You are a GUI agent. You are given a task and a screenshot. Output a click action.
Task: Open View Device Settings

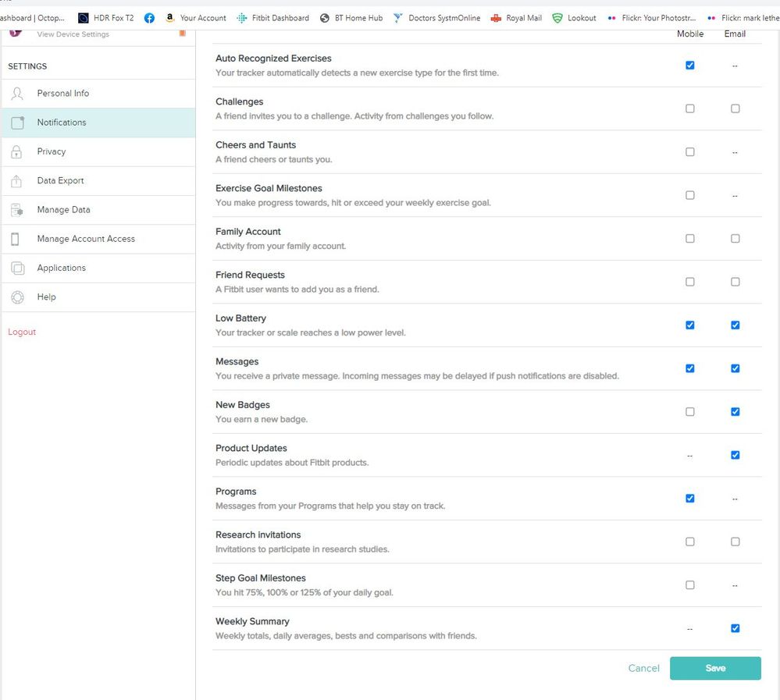(73, 34)
